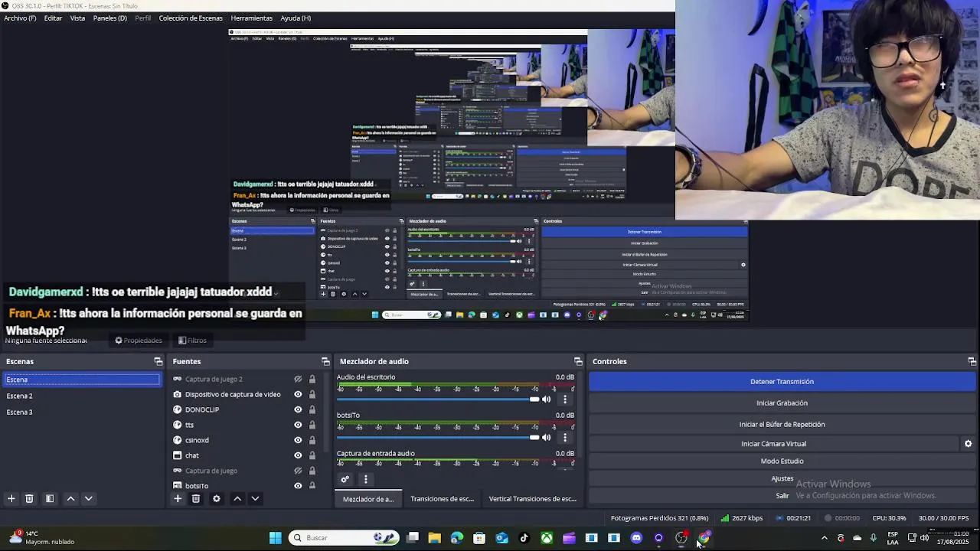Open botsiTo audio three-dot menu
The width and height of the screenshot is (980, 551).
(565, 438)
